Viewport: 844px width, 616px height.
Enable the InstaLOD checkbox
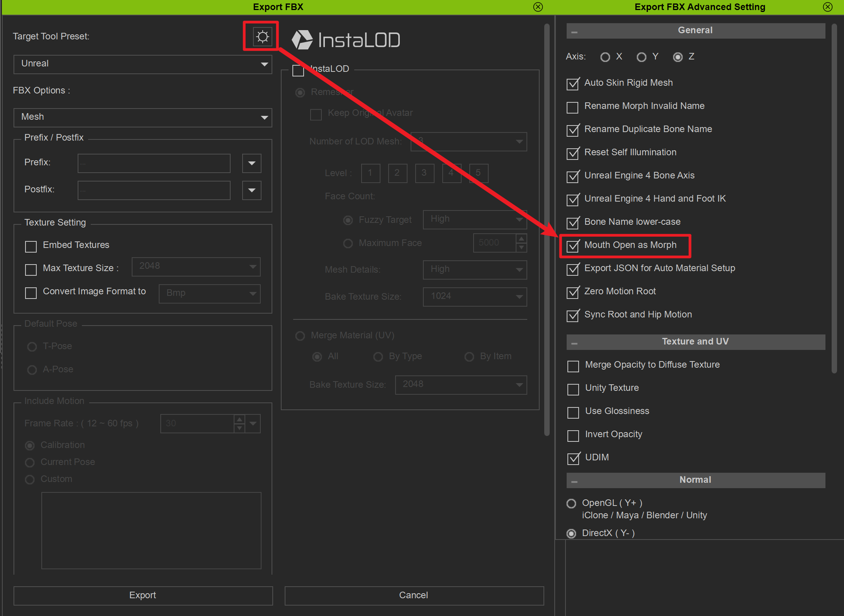point(298,71)
